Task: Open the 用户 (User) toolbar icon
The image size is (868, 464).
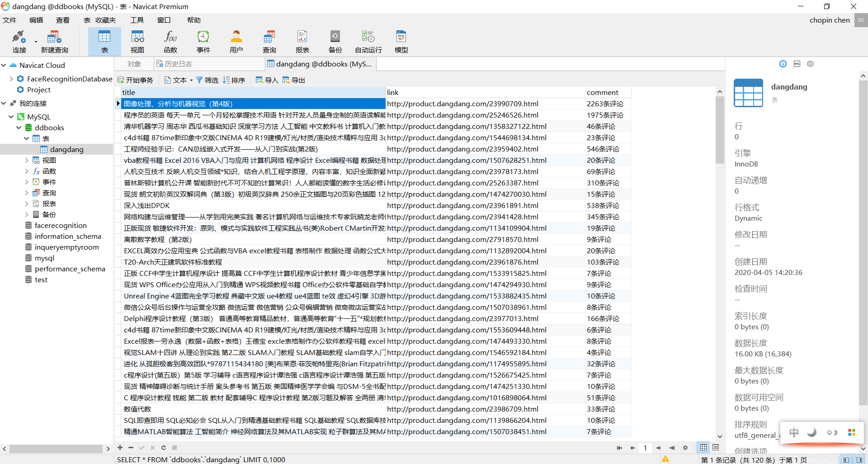Action: click(x=236, y=42)
